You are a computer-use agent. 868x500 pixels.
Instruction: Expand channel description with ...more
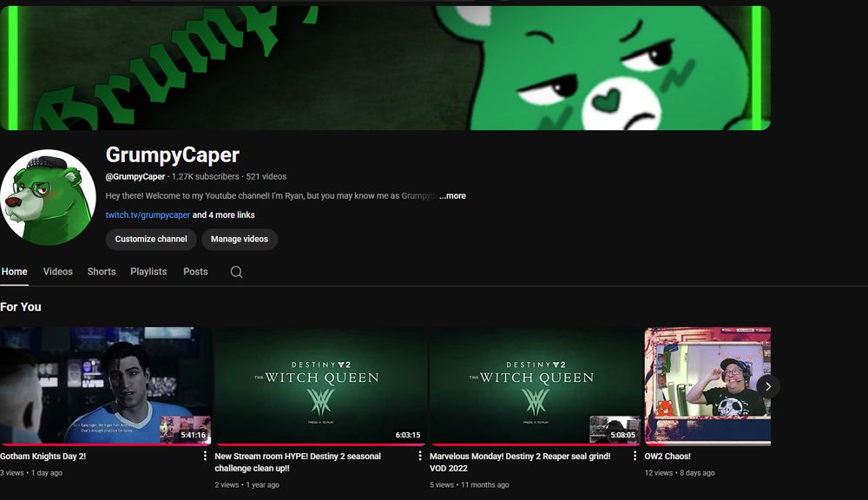tap(452, 196)
